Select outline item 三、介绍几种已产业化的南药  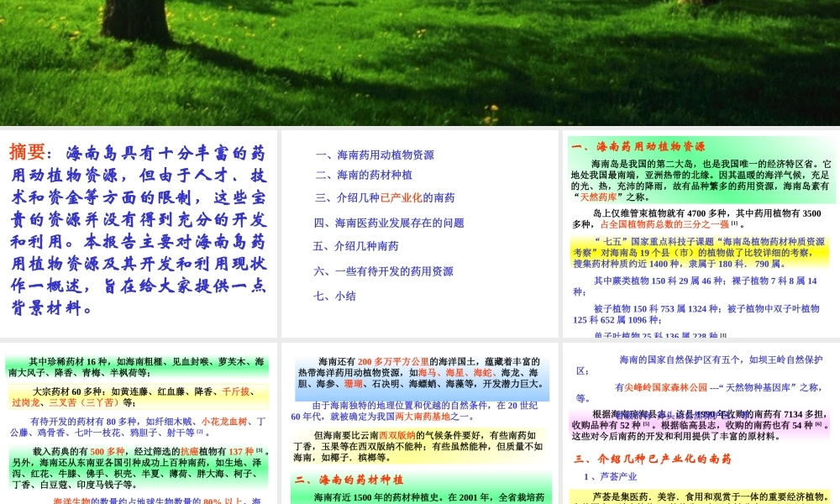tap(386, 198)
